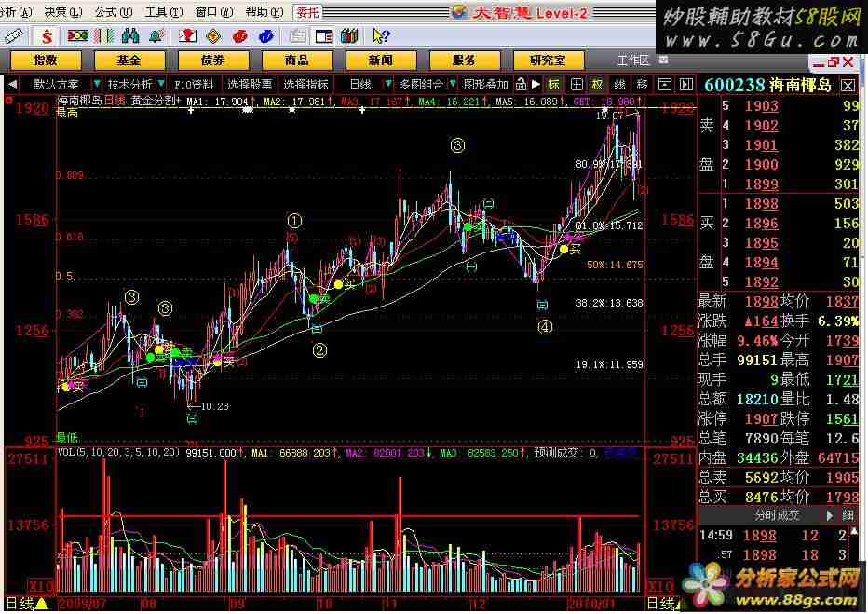Click the 研究室 yellow button
This screenshot has height=614, width=868.
click(548, 60)
